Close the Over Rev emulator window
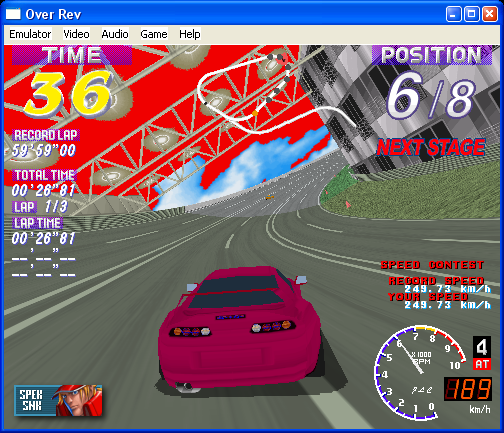 pos(489,14)
